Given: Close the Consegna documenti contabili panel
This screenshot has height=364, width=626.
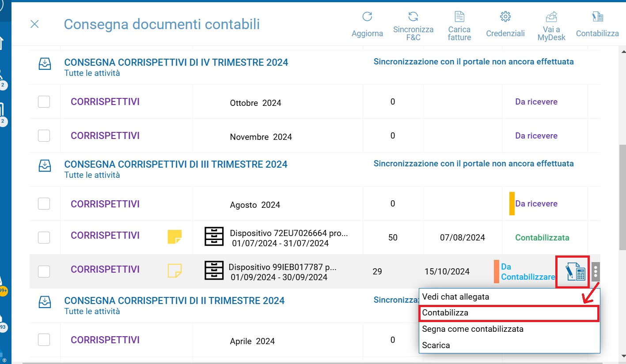Looking at the screenshot, I should (34, 24).
